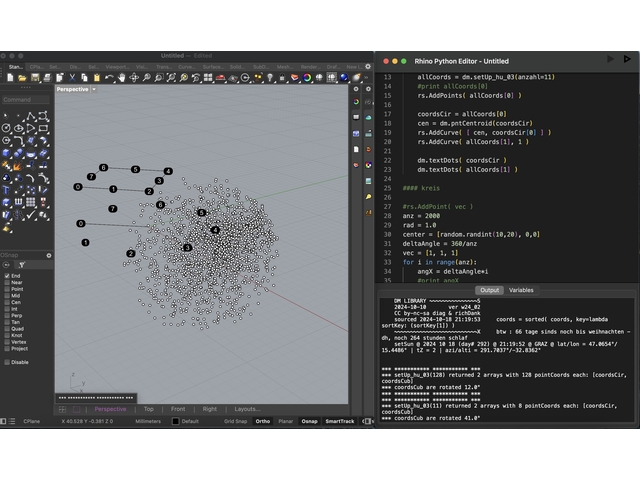The width and height of the screenshot is (640, 480).
Task: Enable the Int osnap checkbox
Action: (x=7, y=309)
